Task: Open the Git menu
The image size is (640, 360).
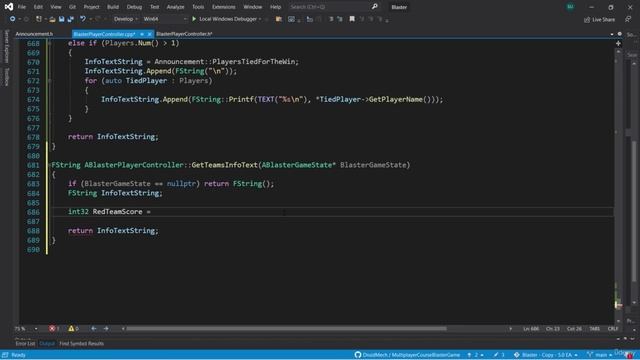Action: pyautogui.click(x=72, y=7)
